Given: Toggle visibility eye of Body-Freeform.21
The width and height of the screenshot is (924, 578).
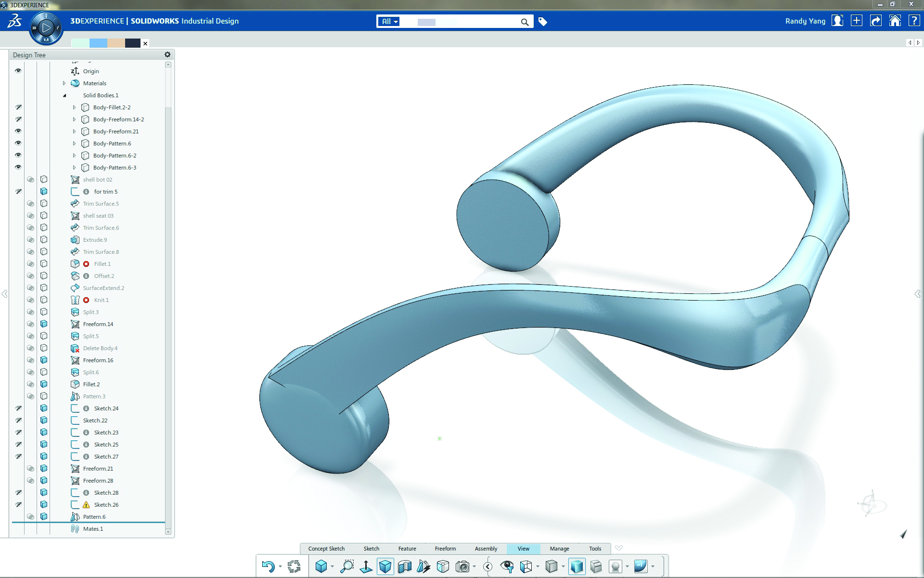Looking at the screenshot, I should tap(18, 131).
